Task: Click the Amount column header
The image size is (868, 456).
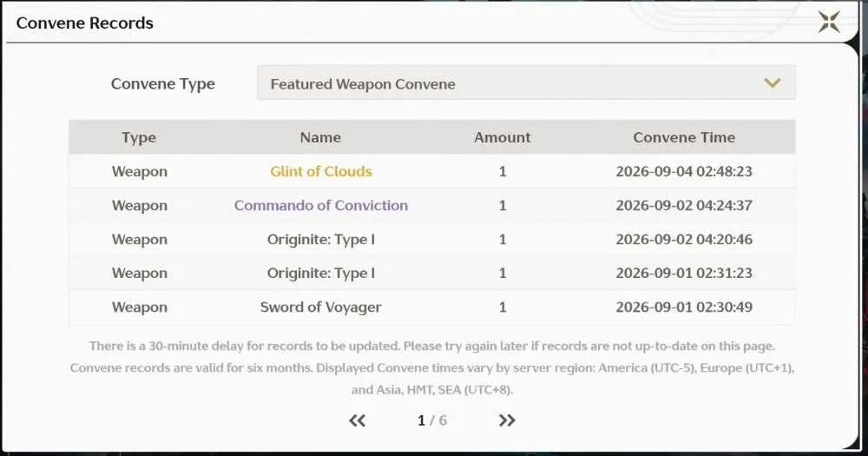Action: tap(502, 137)
